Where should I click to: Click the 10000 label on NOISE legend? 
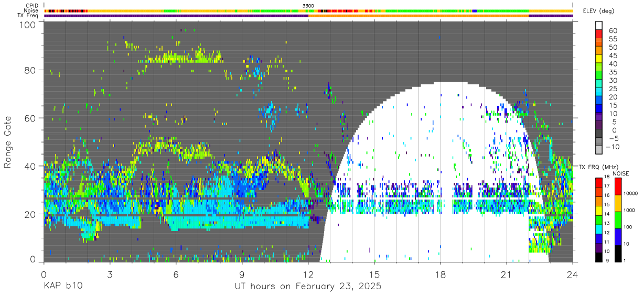[630, 194]
